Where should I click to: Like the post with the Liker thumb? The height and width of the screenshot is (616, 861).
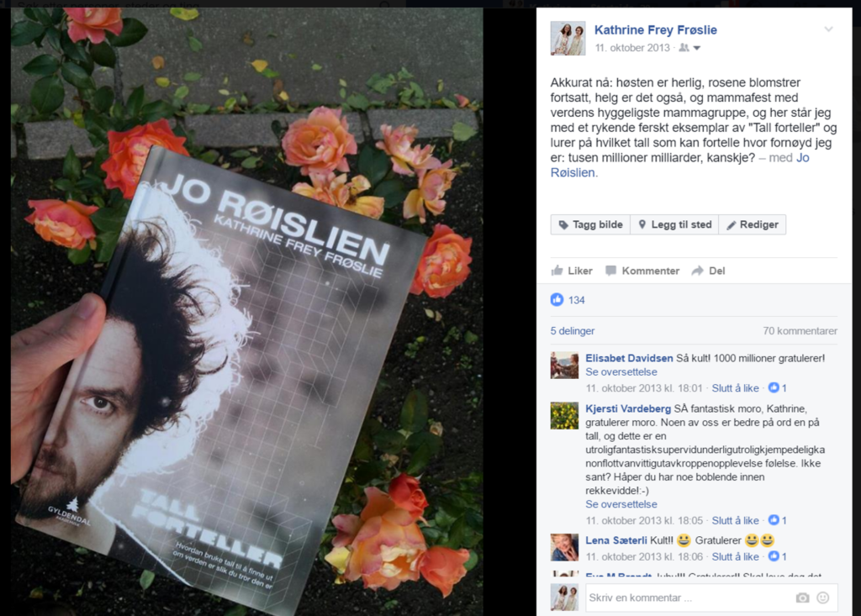(x=572, y=271)
